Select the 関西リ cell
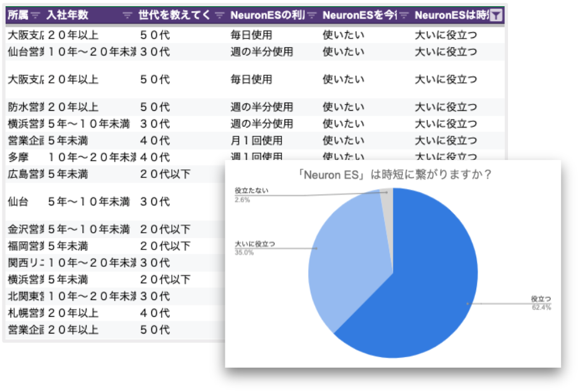Image resolution: width=579 pixels, height=392 pixels. (x=26, y=263)
